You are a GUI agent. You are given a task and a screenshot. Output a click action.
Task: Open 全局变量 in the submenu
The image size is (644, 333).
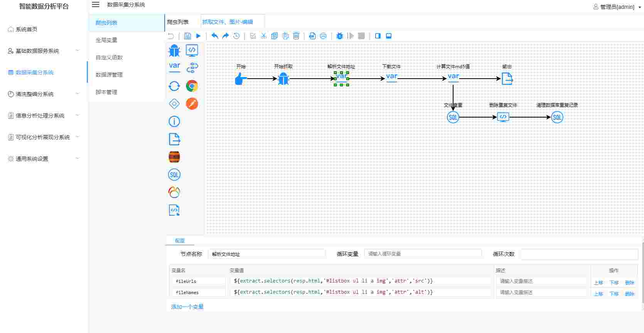pos(126,40)
